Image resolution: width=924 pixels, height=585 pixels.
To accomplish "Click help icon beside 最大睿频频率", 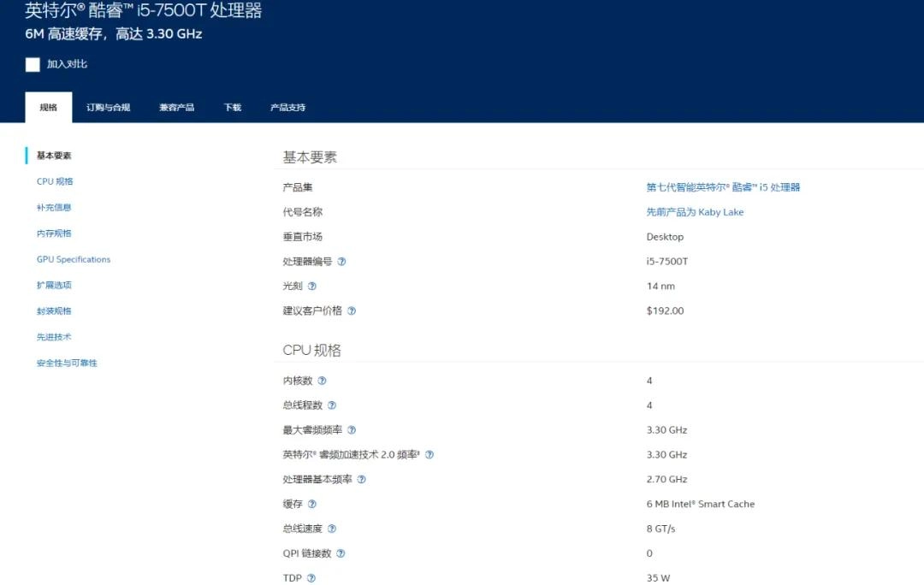I will point(352,430).
